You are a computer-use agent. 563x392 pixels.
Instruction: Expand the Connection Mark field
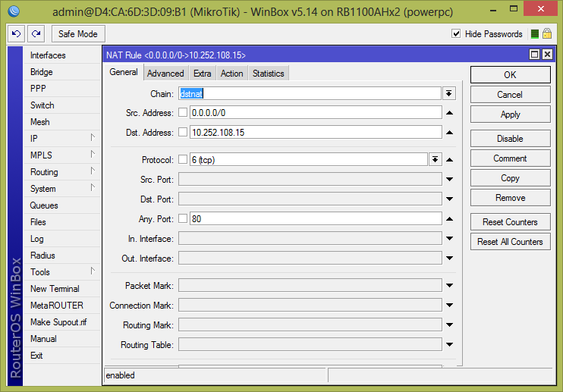tap(449, 306)
